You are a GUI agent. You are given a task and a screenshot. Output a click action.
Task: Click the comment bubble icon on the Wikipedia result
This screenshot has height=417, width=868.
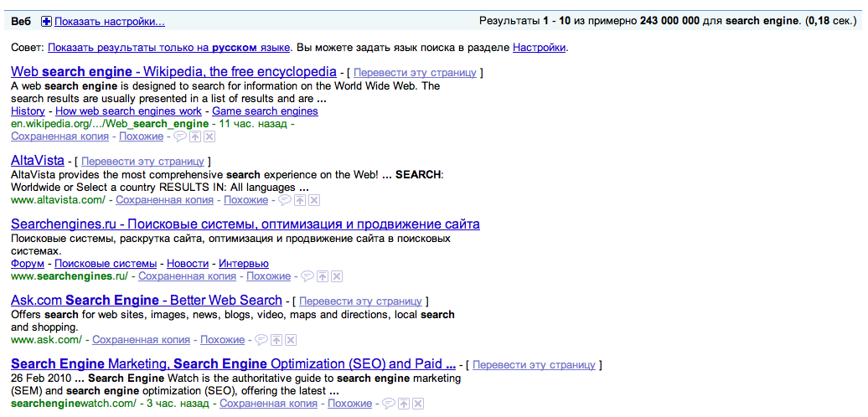coord(180,136)
